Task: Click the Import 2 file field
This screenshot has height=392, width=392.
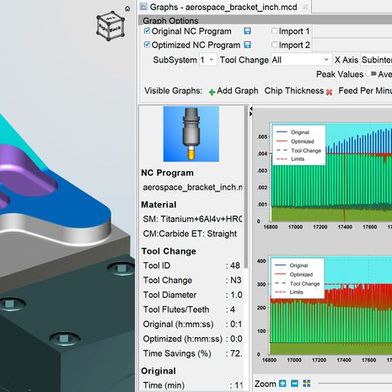Action: 352,45
